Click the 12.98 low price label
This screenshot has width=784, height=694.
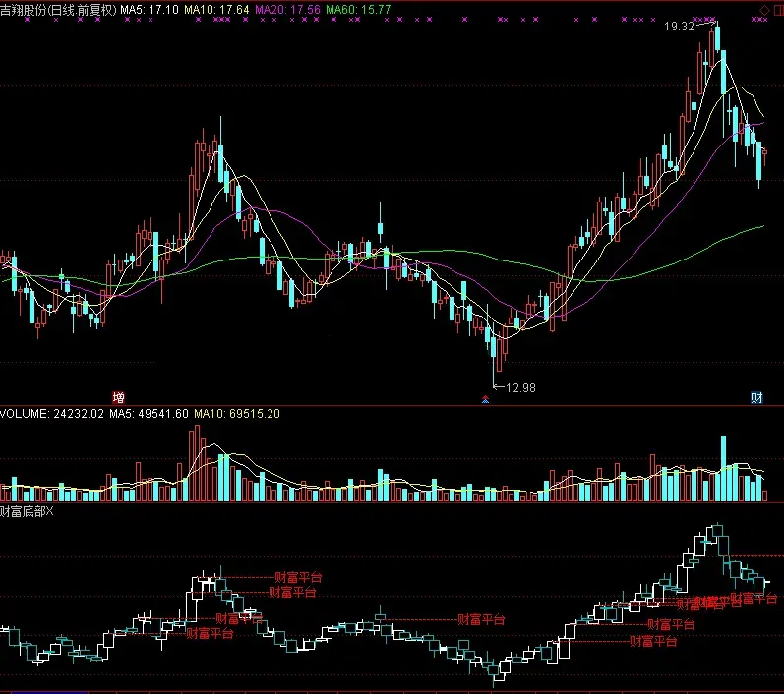tap(520, 387)
